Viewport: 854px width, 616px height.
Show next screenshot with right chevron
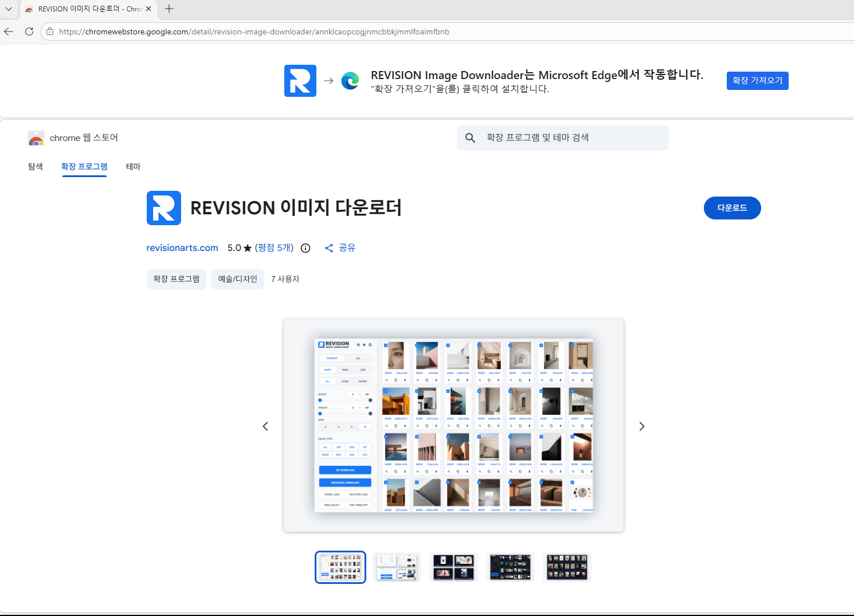641,426
